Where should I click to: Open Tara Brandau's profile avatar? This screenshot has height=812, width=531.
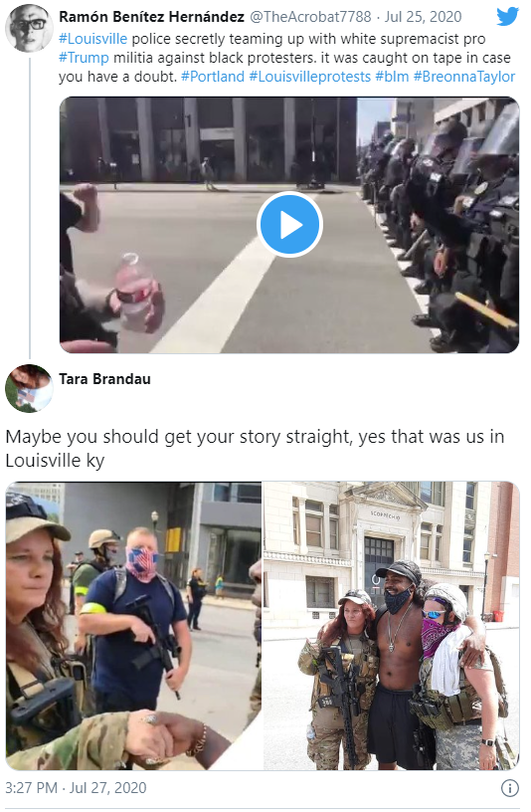click(x=29, y=388)
